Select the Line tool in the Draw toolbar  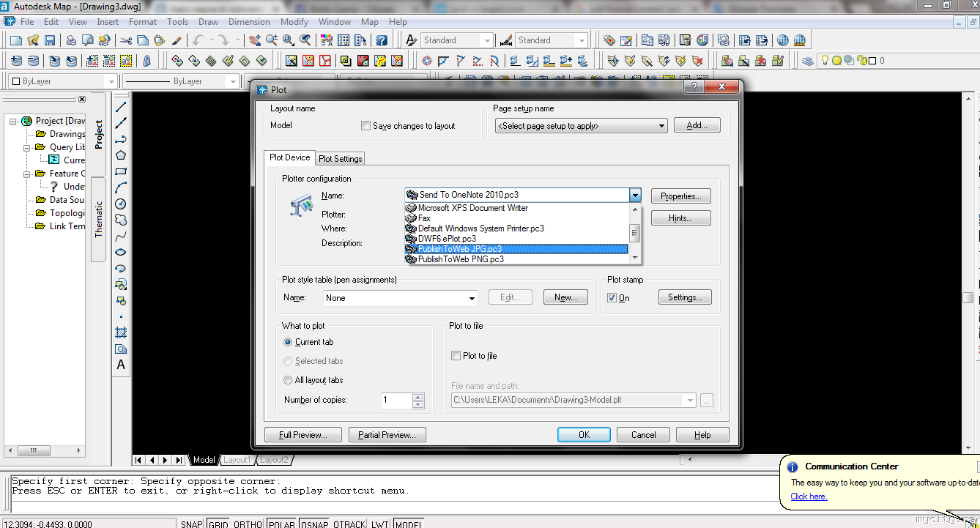pyautogui.click(x=121, y=107)
